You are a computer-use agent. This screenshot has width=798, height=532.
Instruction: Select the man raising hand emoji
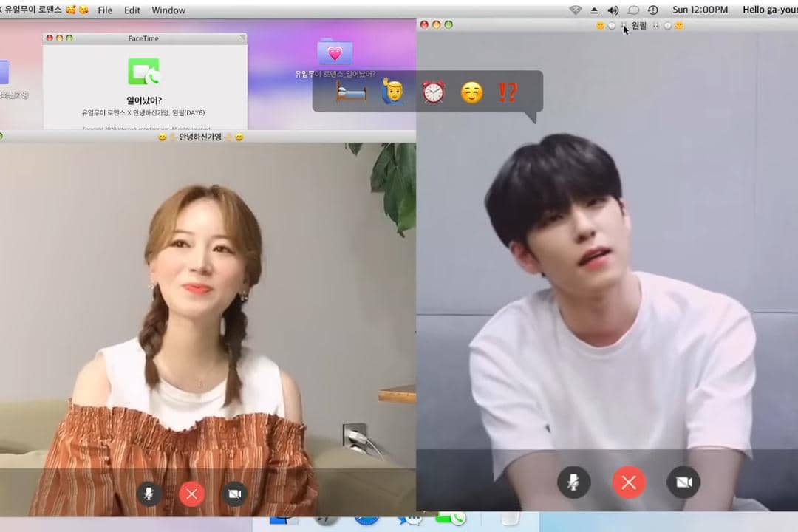392,92
